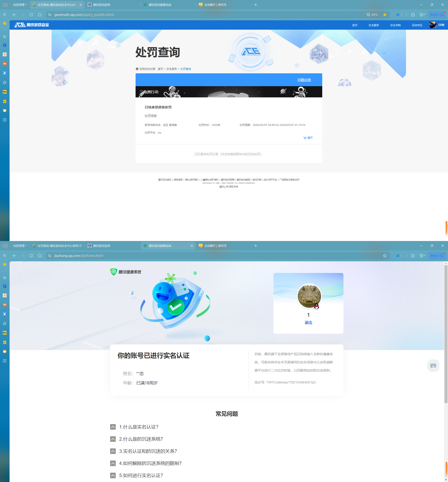Click the floating chat icon on the health system page
The width and height of the screenshot is (448, 482).
point(433,366)
